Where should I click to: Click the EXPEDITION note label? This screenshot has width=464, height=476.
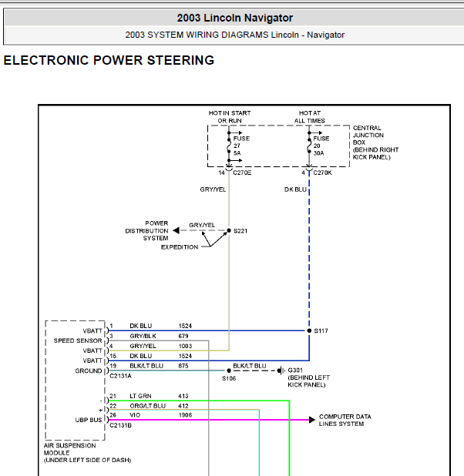click(x=180, y=247)
